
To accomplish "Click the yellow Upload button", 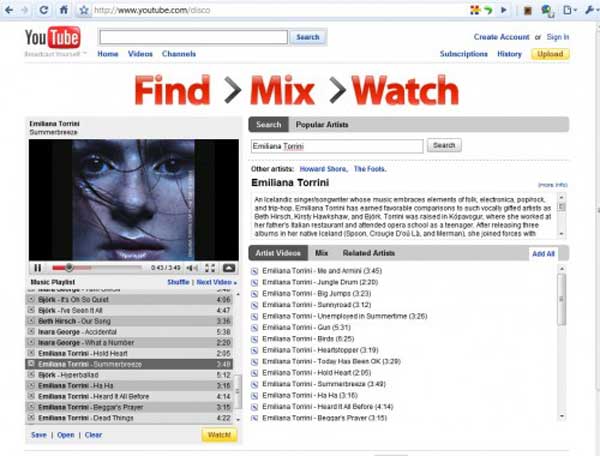I will 550,54.
